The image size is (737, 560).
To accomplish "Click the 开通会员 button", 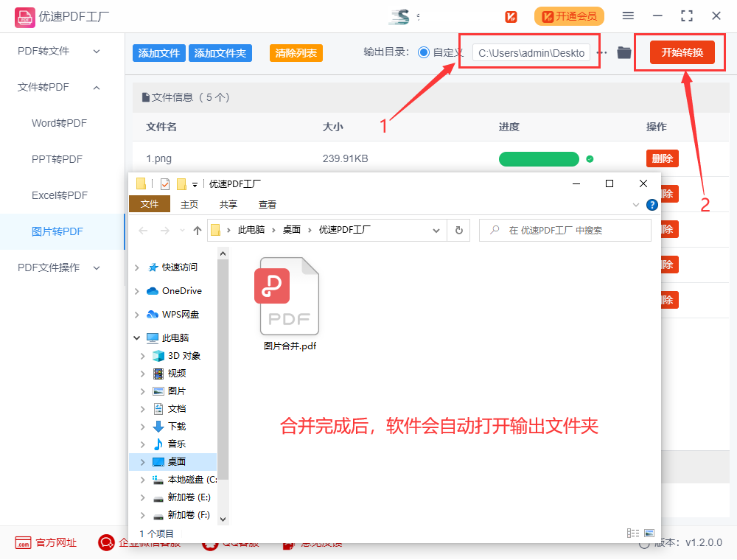I will coord(569,16).
